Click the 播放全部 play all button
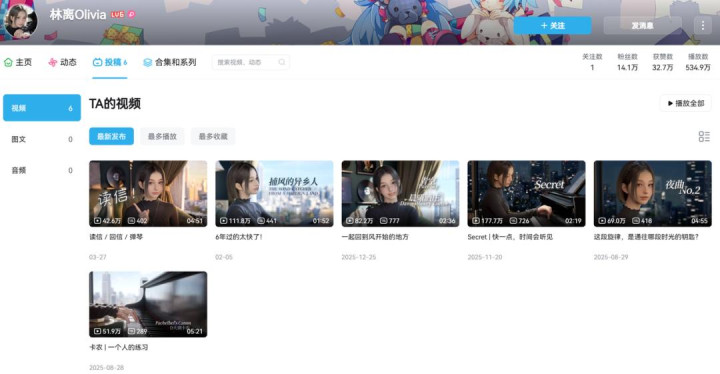 pyautogui.click(x=686, y=103)
